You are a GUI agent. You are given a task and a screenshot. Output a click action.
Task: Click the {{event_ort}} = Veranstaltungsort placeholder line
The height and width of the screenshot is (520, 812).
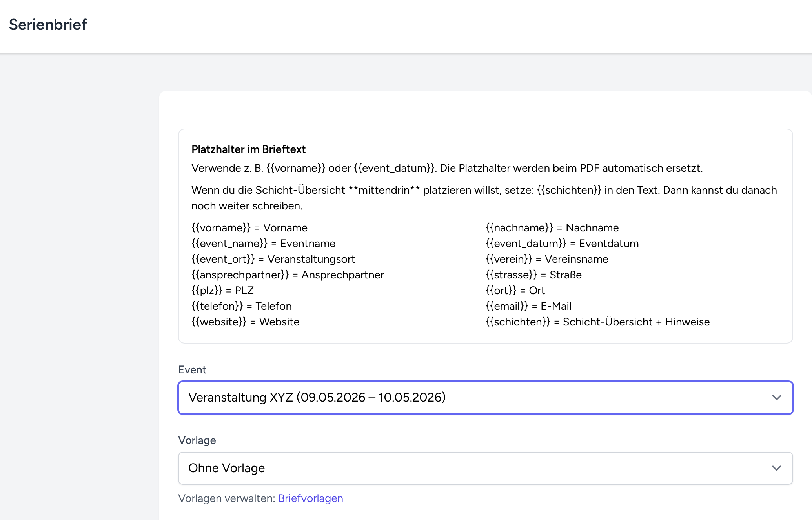pos(273,259)
